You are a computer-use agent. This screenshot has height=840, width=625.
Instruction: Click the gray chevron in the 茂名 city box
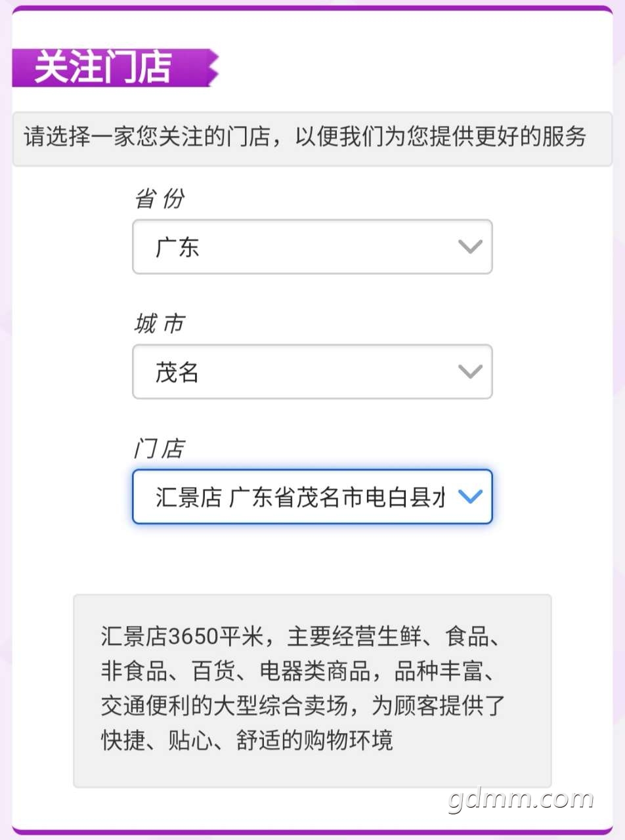[470, 372]
